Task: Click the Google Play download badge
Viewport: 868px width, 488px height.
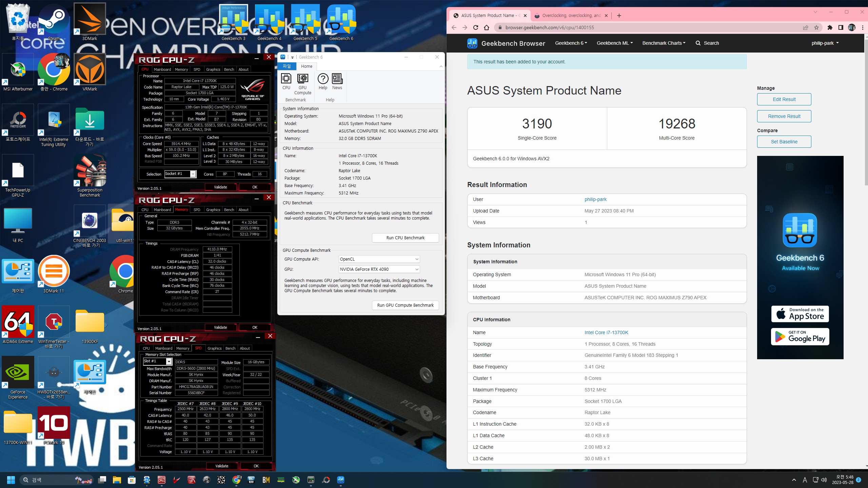Action: (x=800, y=337)
